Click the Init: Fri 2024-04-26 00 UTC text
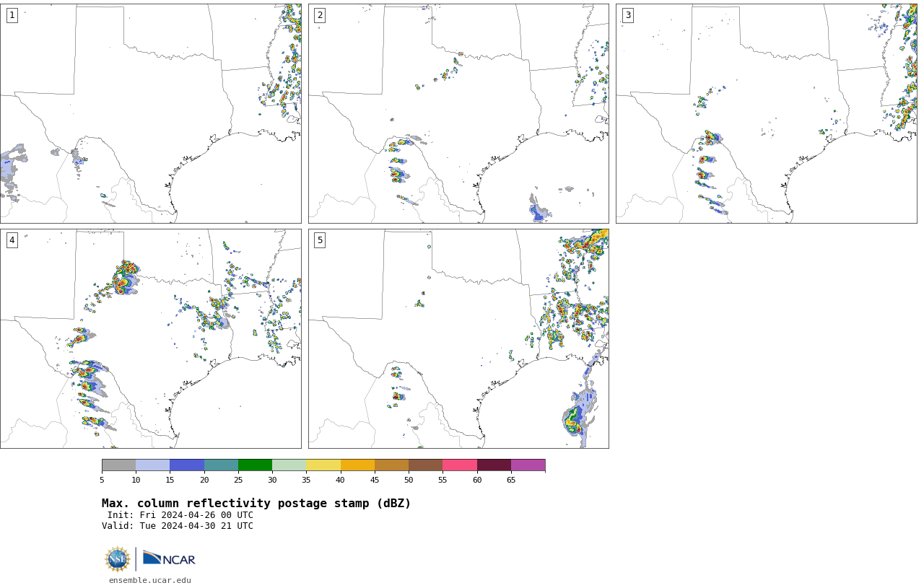The image size is (924, 588). coord(180,515)
